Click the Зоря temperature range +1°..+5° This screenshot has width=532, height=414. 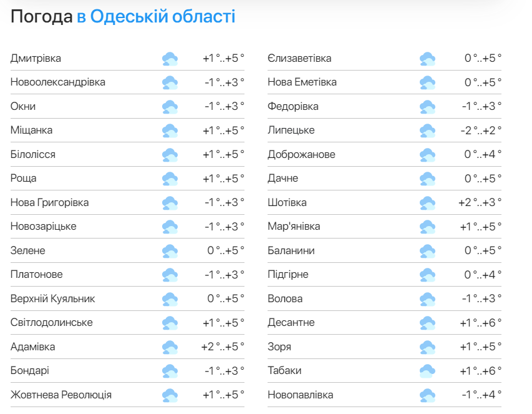(480, 347)
